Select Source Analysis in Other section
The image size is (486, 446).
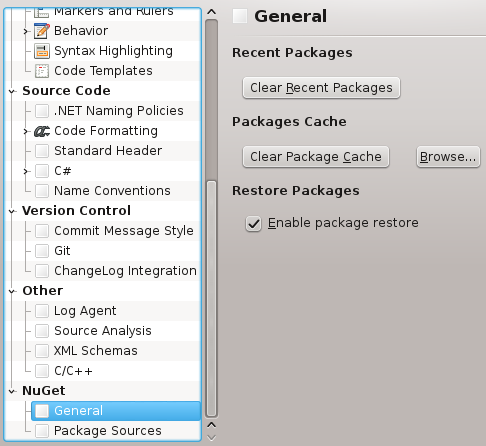pyautogui.click(x=103, y=331)
